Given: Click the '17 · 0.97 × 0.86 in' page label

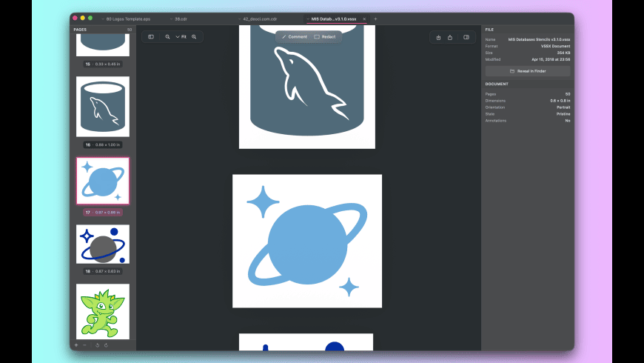Looking at the screenshot, I should (103, 213).
